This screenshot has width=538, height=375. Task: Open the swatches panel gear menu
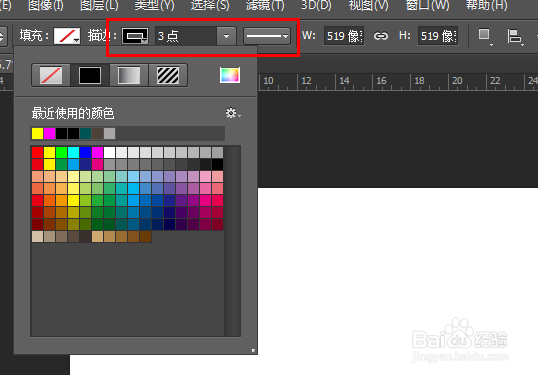pos(233,113)
